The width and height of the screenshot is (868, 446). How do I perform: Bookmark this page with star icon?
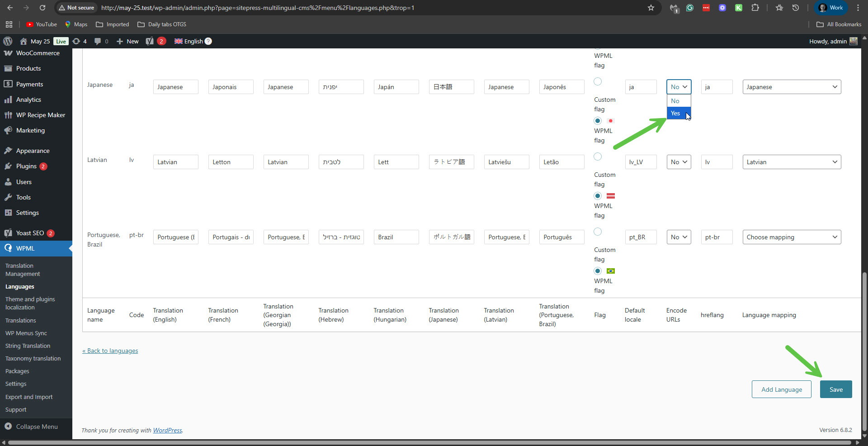(x=651, y=8)
